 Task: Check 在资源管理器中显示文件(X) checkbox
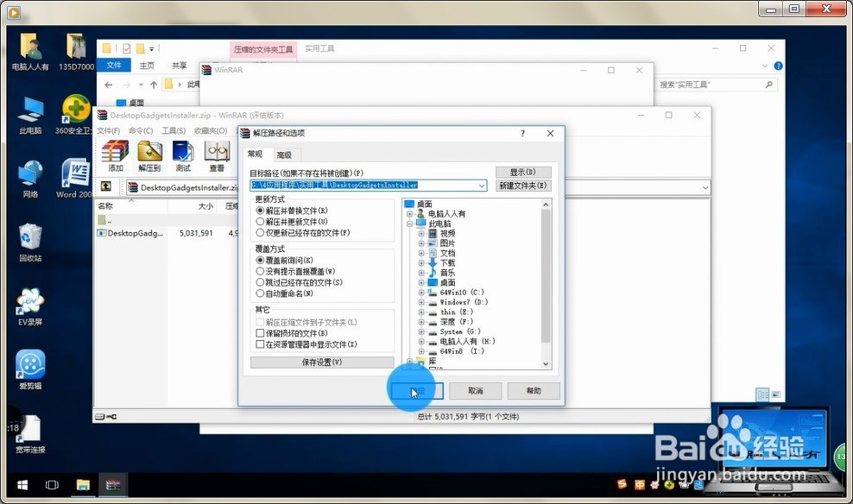coord(260,344)
